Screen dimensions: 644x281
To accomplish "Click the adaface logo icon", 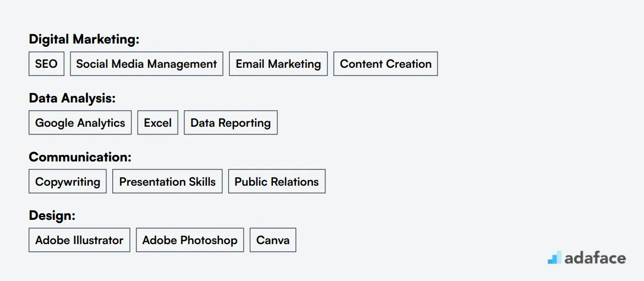I will pyautogui.click(x=554, y=257).
